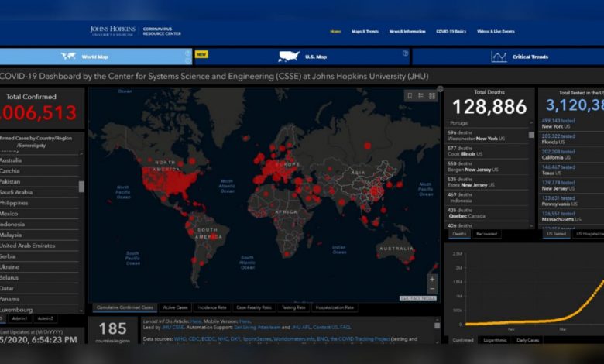Viewport: 604px width, 364px height.
Task: Select United Arab Emirates in country list
Action: click(28, 246)
